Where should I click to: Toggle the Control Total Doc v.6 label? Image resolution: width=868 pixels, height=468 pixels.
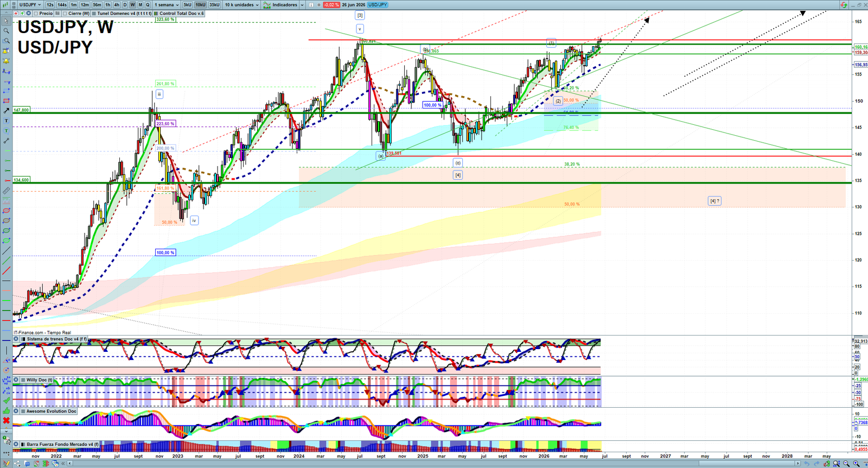pos(179,13)
